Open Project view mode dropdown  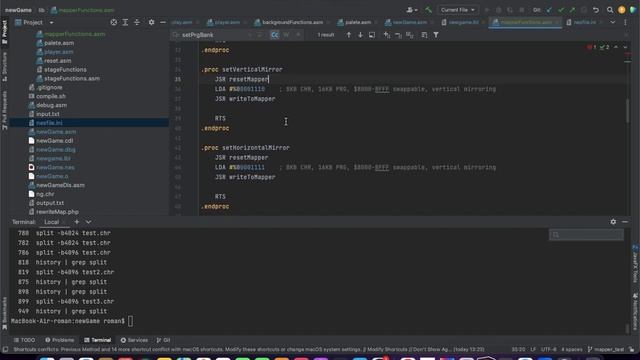point(51,22)
